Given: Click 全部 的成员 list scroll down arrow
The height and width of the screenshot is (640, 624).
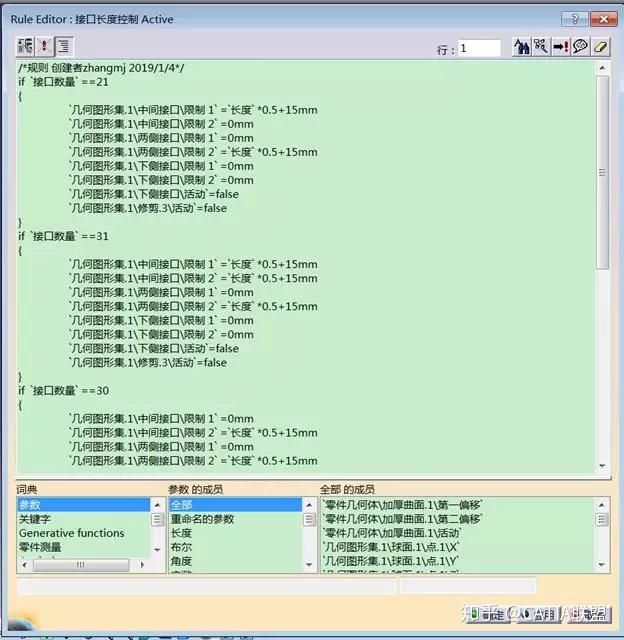Looking at the screenshot, I should click(602, 564).
